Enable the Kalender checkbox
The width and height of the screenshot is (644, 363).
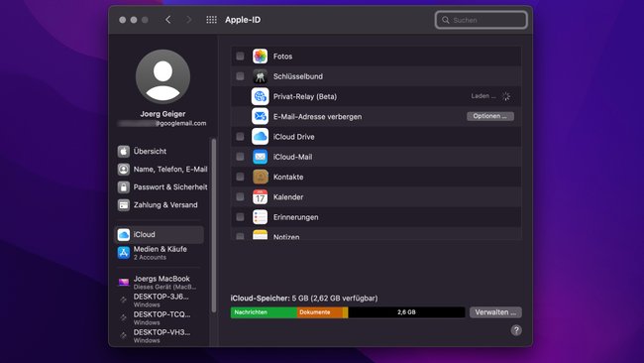241,197
